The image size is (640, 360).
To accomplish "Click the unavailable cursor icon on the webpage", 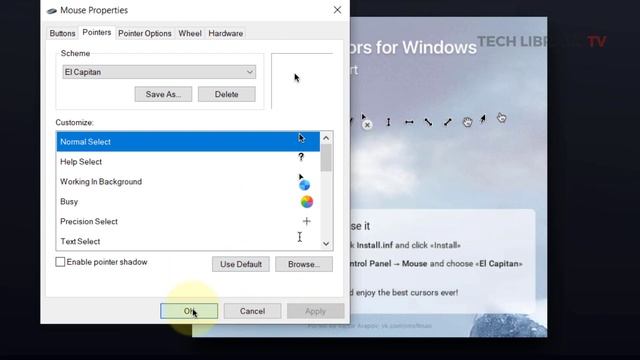I will pos(366,122).
